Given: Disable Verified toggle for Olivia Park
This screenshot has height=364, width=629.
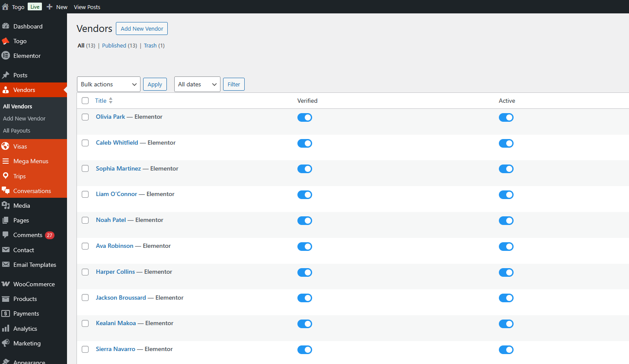Looking at the screenshot, I should point(305,117).
